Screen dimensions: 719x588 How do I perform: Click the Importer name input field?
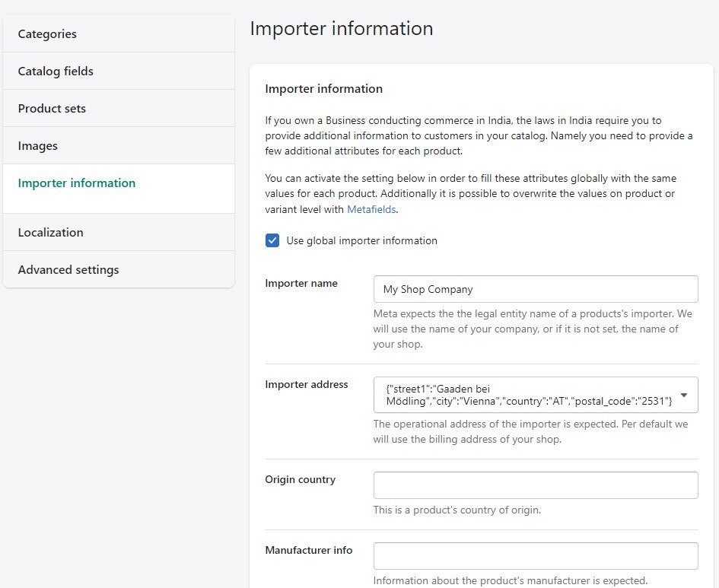(x=535, y=289)
